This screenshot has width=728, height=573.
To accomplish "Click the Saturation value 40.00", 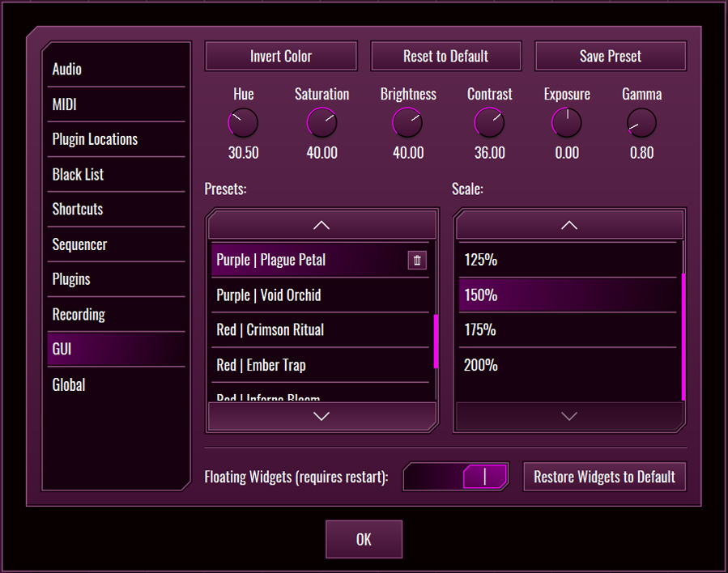I will tap(321, 153).
